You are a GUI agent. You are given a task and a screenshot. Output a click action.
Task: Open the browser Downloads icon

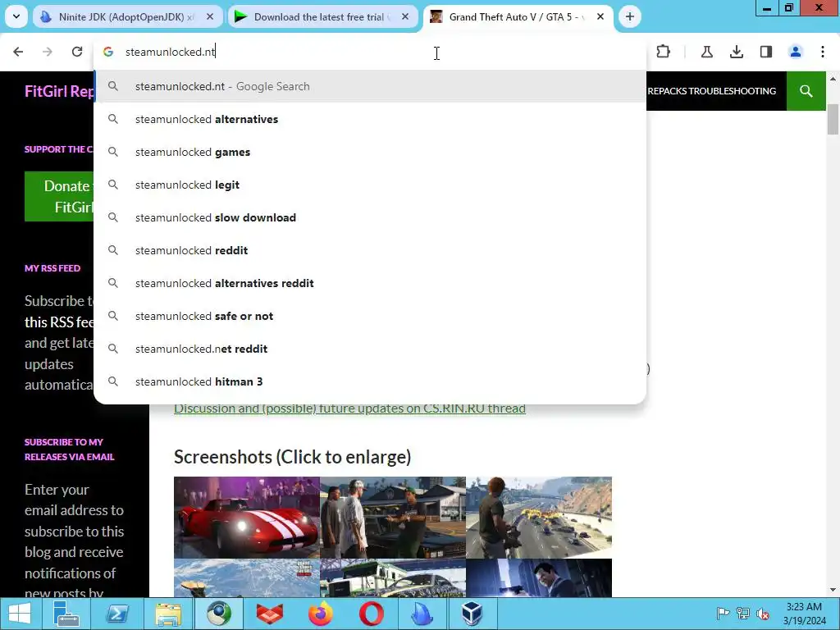(x=737, y=52)
